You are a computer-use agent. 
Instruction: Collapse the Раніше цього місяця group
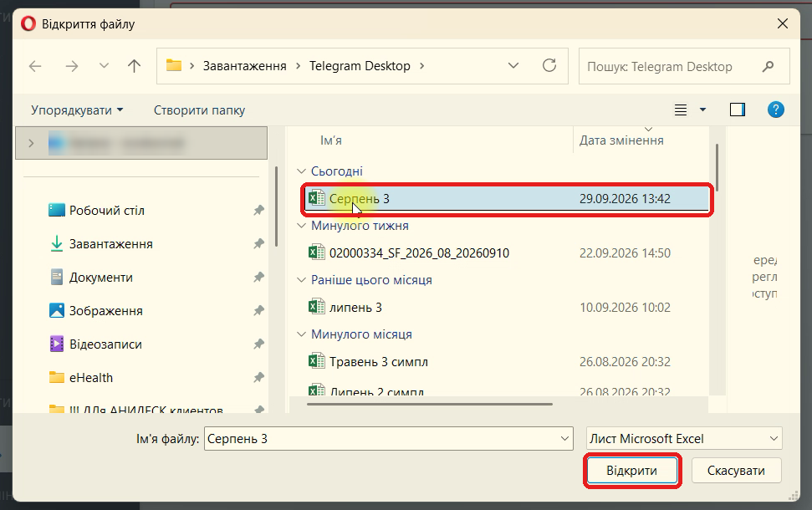point(301,279)
